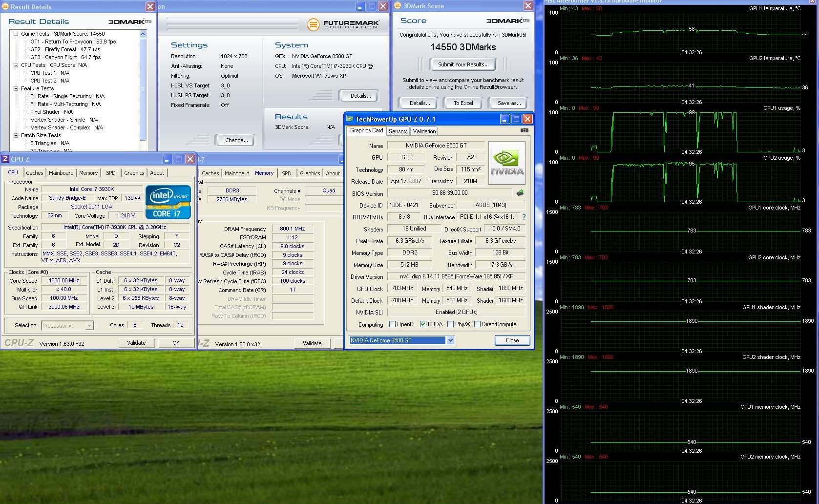Image resolution: width=819 pixels, height=504 pixels.
Task: Click the NVIDIA logo in GPU-Z
Action: pos(507,163)
